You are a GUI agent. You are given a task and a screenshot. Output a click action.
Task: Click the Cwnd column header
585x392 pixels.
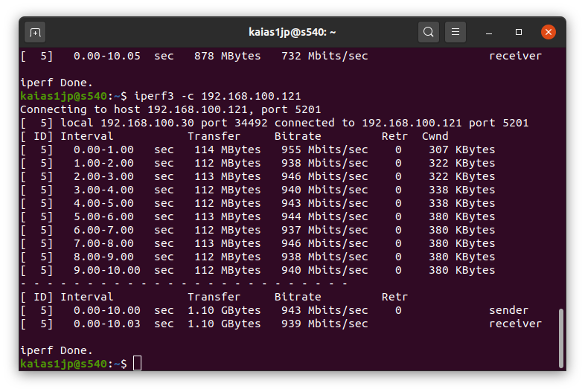pyautogui.click(x=435, y=137)
